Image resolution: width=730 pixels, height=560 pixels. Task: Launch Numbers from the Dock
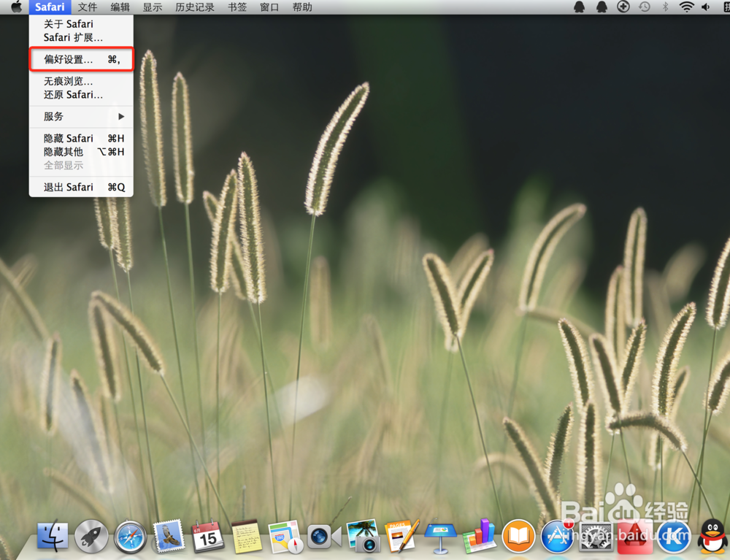480,535
